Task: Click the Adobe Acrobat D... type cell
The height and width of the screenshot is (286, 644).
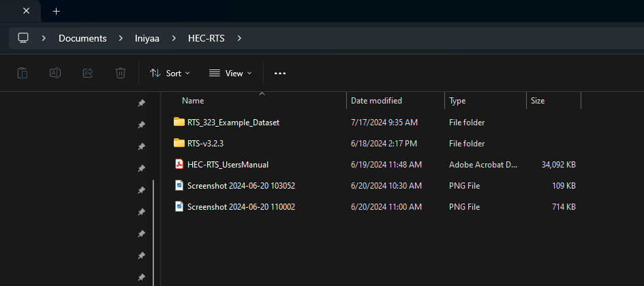Action: pos(483,165)
